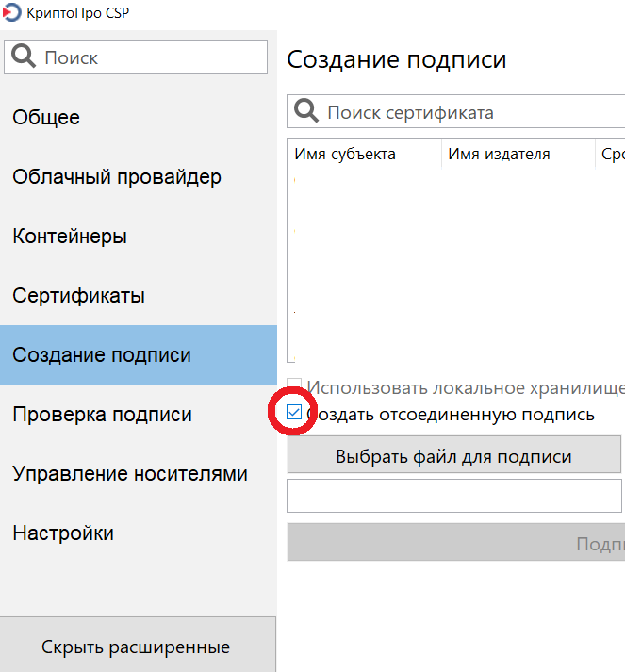Click Выбрать файл для подписи button
The width and height of the screenshot is (625, 672).
(453, 457)
